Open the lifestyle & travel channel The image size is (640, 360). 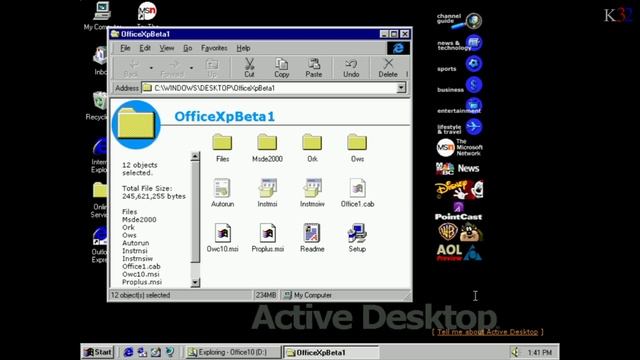(x=459, y=127)
